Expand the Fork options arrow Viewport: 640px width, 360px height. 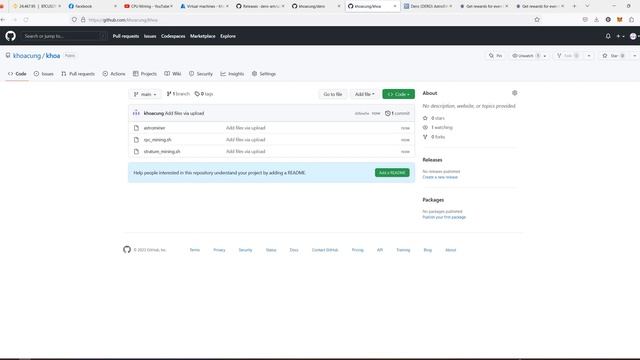[x=589, y=56]
